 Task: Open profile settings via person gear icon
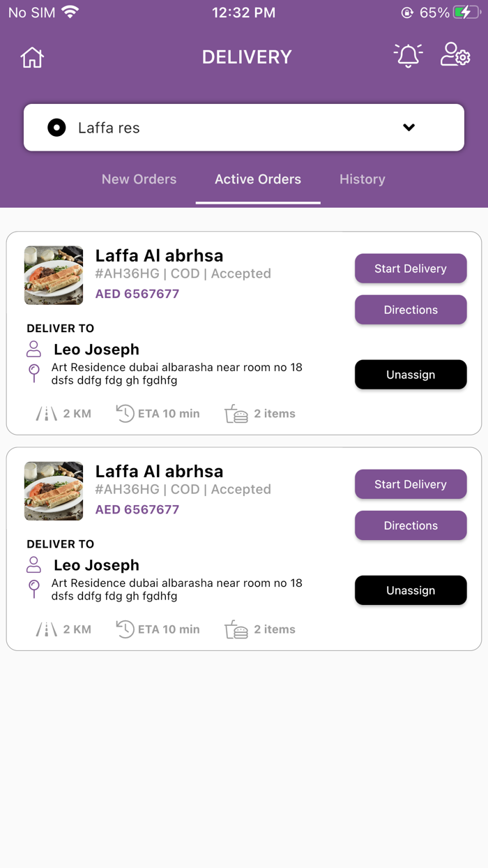455,56
